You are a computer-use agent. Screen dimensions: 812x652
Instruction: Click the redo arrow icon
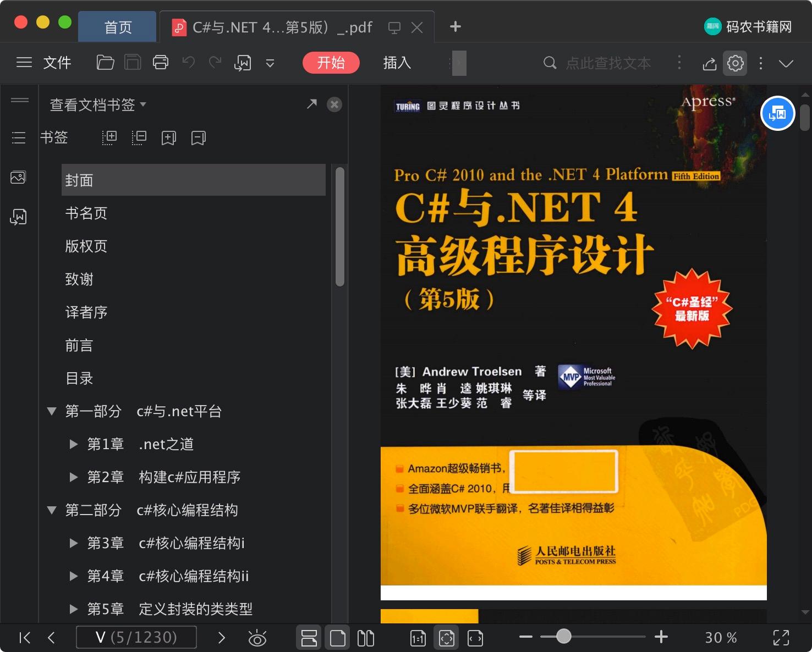tap(215, 62)
